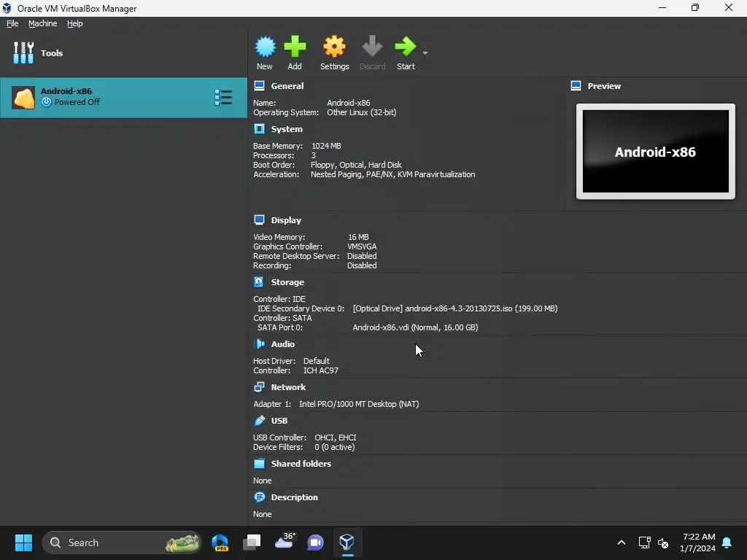Screen dimensions: 747x560
Task: Open the Start mode dropdown arrow
Action: coord(425,52)
